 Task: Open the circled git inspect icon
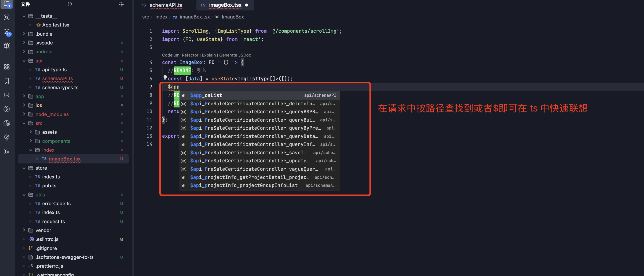[7, 123]
